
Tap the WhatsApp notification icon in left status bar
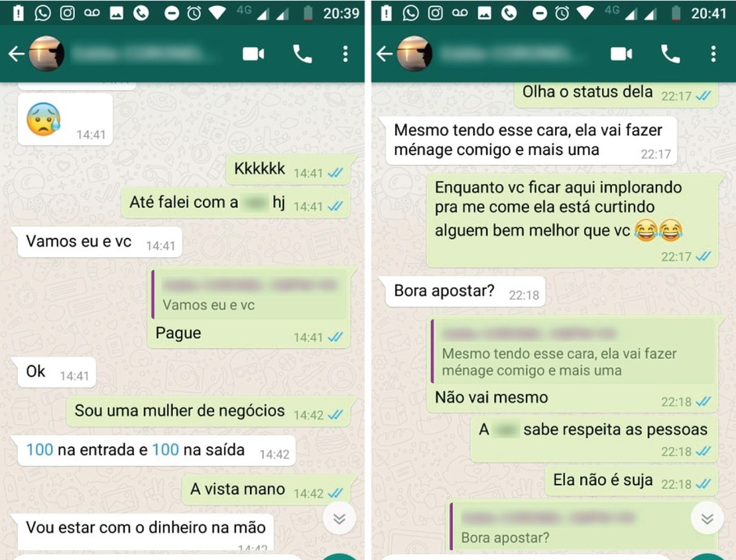(x=42, y=13)
